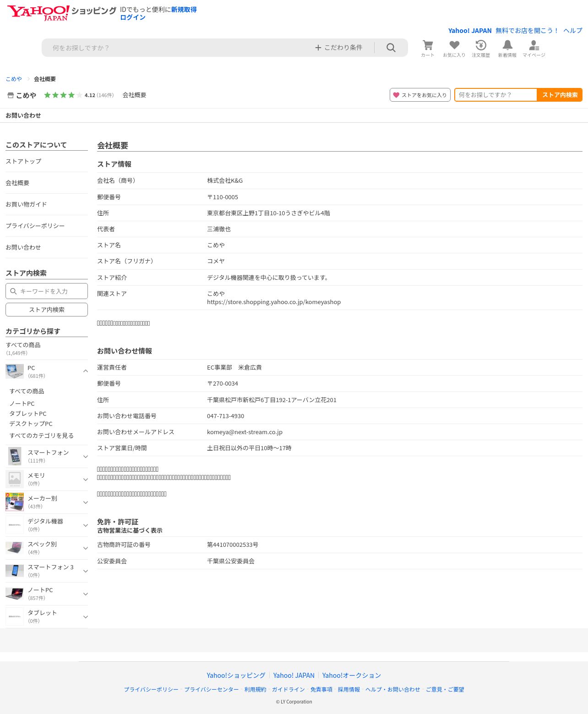Viewport: 588px width, 714px height.
Task: Click orange ストア内検索 button
Action: coord(560,95)
